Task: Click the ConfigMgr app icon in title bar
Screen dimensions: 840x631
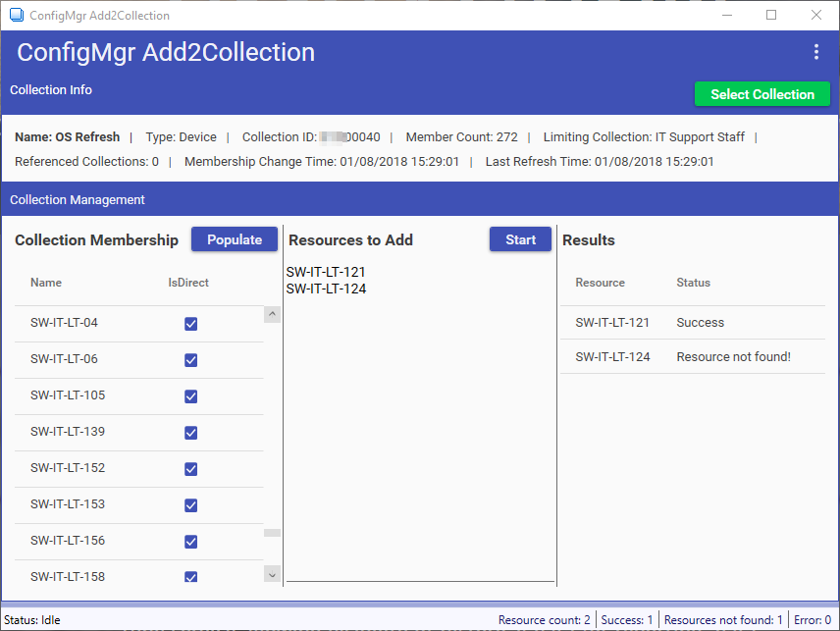Action: pyautogui.click(x=17, y=15)
